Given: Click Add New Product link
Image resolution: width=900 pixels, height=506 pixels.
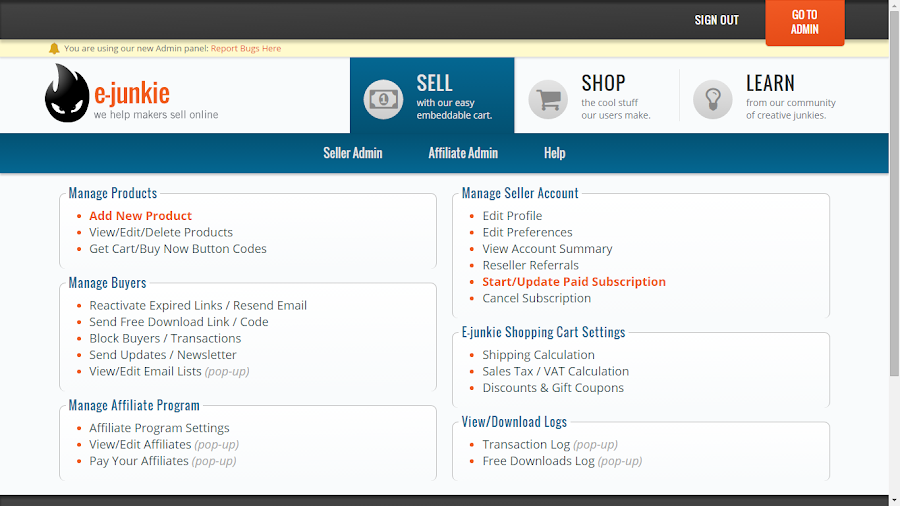Looking at the screenshot, I should (140, 216).
